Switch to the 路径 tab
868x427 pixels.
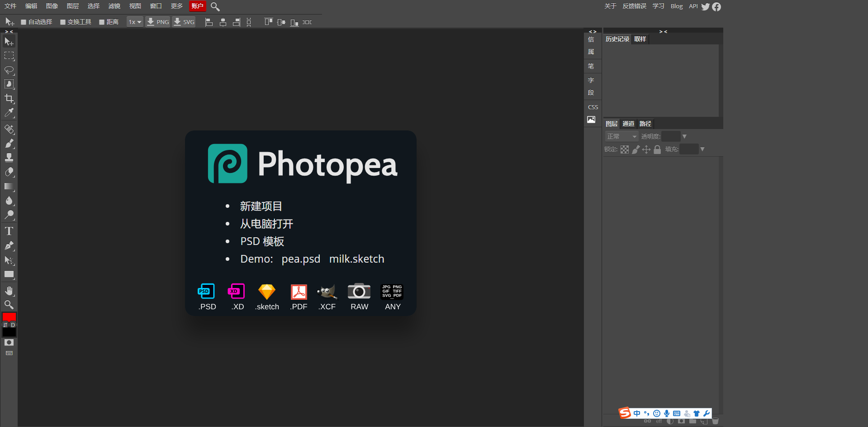[645, 124]
